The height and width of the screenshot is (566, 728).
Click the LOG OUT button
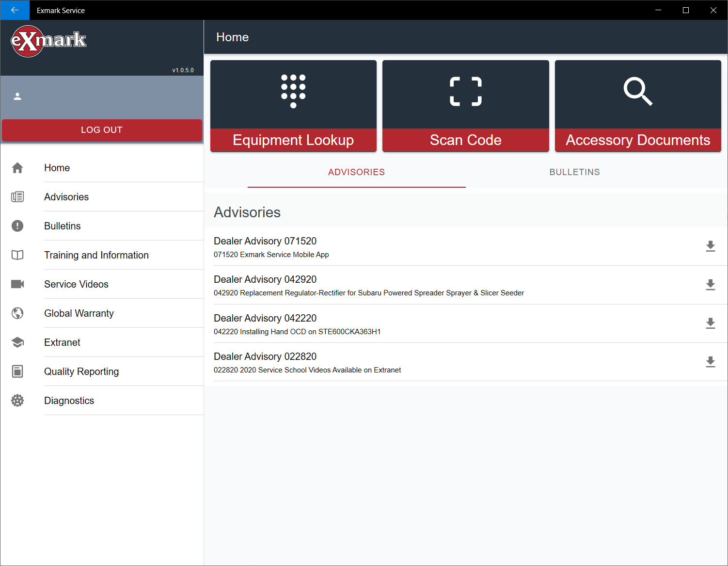102,130
